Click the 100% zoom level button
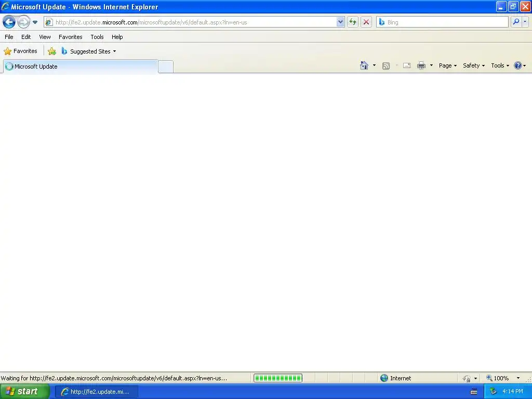This screenshot has height=399, width=532. click(x=498, y=378)
